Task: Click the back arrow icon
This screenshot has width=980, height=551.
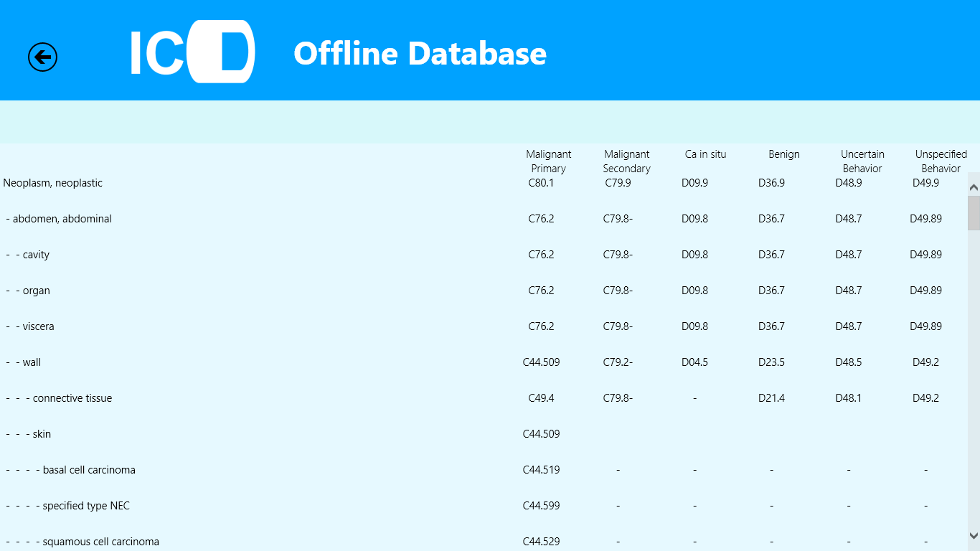Action: point(42,57)
